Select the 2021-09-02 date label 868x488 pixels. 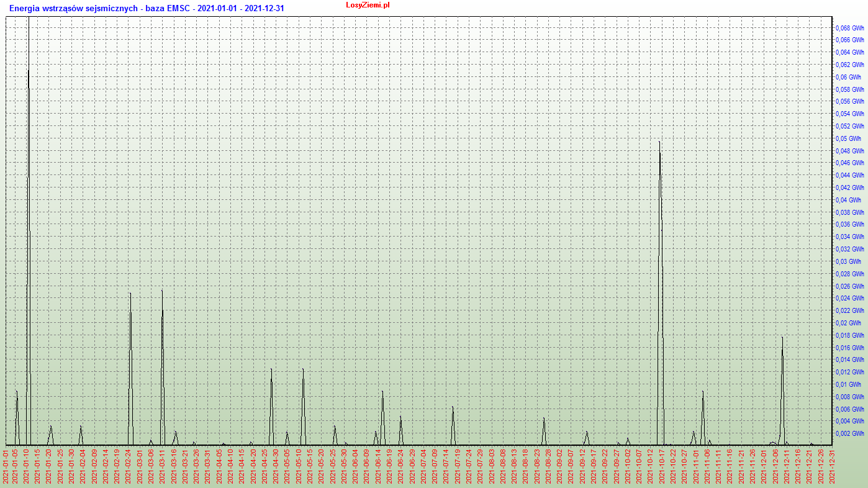tap(559, 466)
